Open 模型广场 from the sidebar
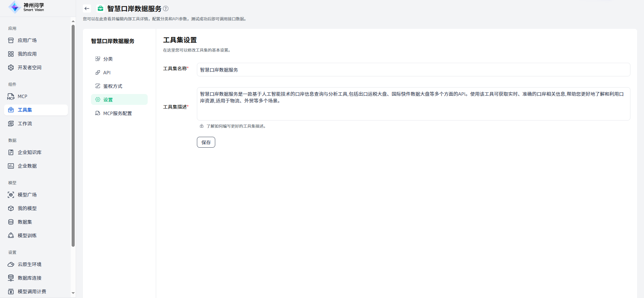Viewport: 644px width, 298px height. (x=27, y=195)
